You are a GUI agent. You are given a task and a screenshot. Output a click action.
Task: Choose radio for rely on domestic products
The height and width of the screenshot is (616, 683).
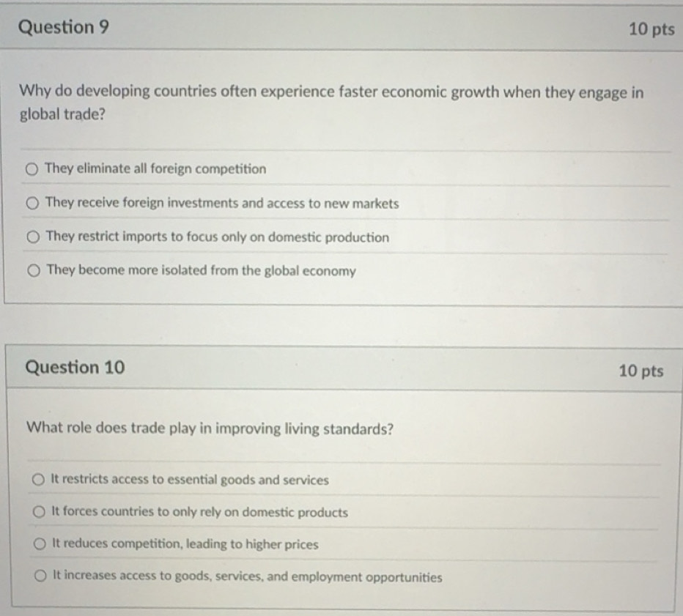(x=39, y=513)
